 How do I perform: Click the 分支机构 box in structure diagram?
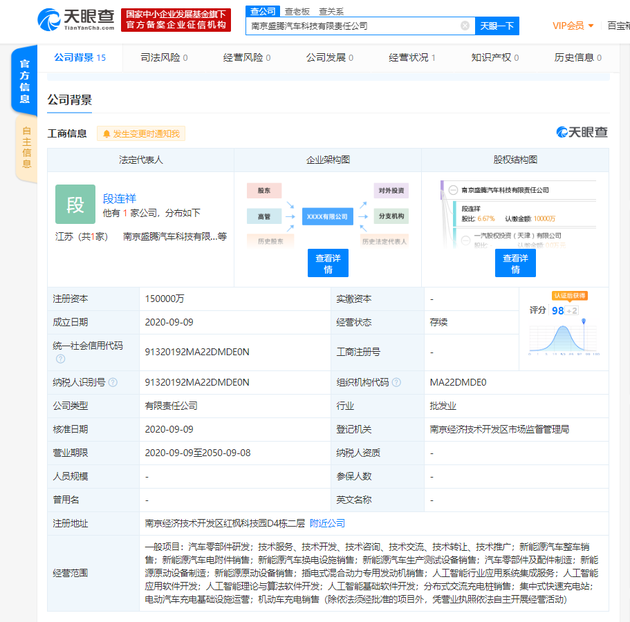click(x=391, y=216)
